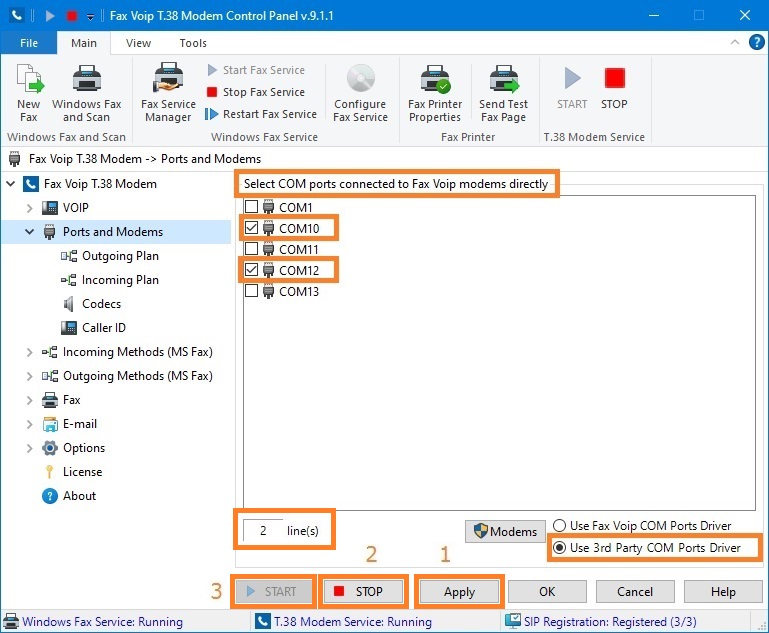Open About tree item
The image size is (769, 633).
point(69,496)
